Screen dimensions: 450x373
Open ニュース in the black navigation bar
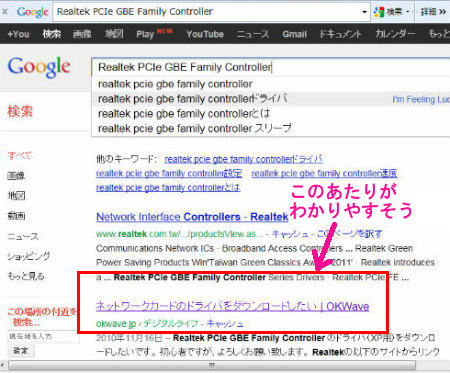pos(253,34)
